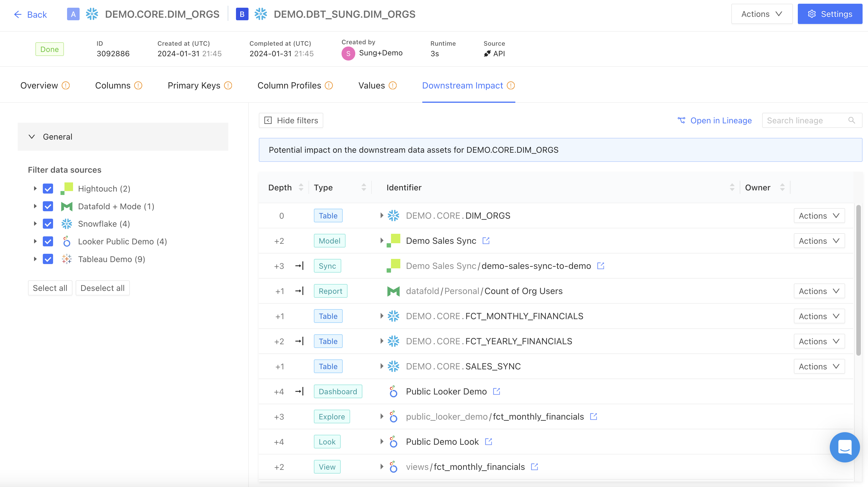
Task: Uncheck the Tableau Demo checkbox
Action: pyautogui.click(x=48, y=259)
